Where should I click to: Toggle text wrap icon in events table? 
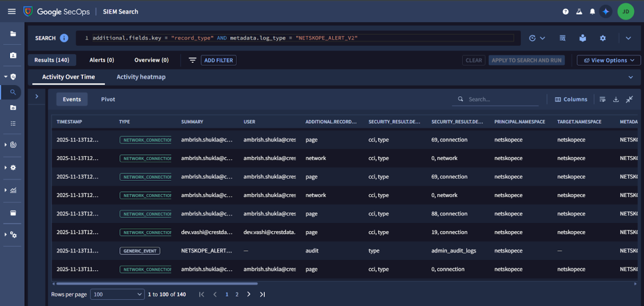[602, 99]
